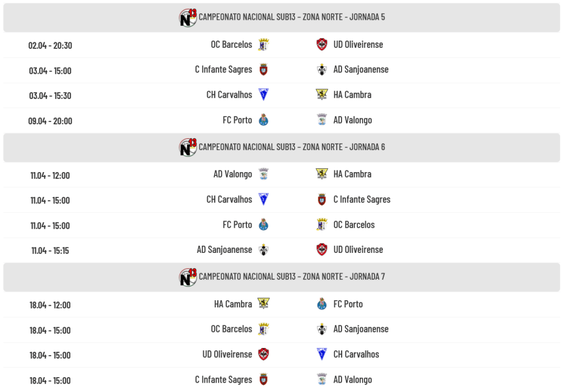Click OC Barcelos crest in the 02.04 match
Viewport: 563px width, 392px height.
click(x=263, y=45)
